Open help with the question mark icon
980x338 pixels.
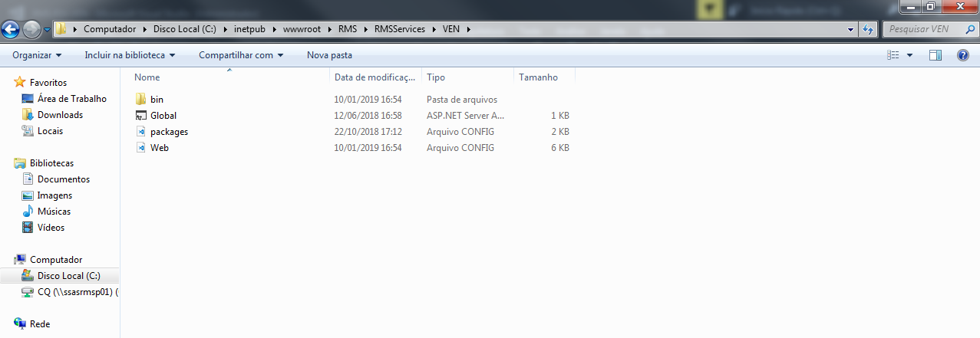[x=963, y=55]
